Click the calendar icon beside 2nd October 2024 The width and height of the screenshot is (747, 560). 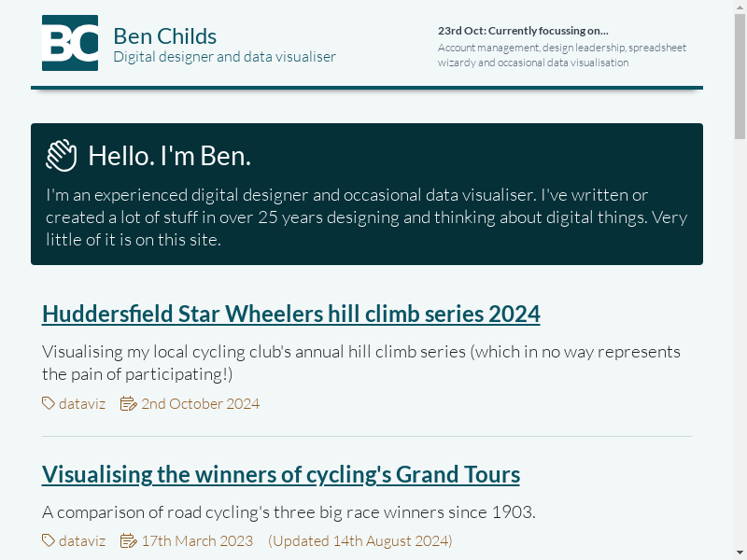[129, 403]
